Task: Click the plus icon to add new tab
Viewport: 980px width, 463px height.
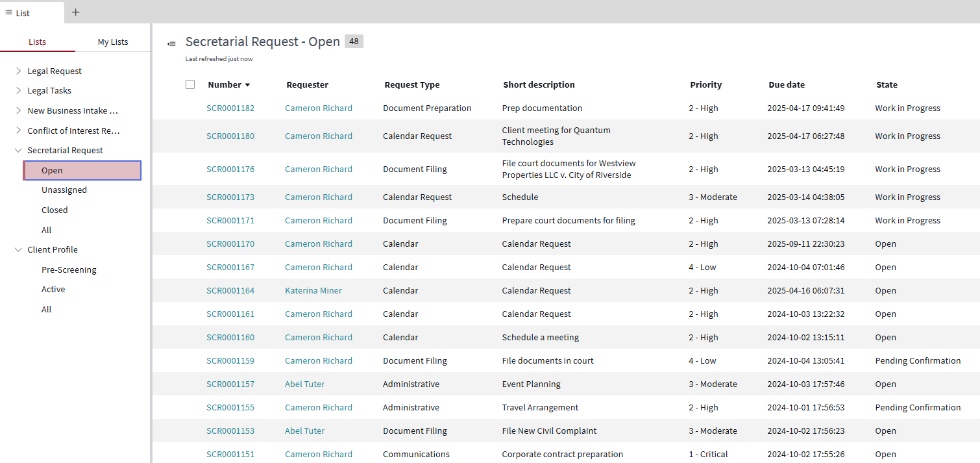Action: (x=75, y=12)
